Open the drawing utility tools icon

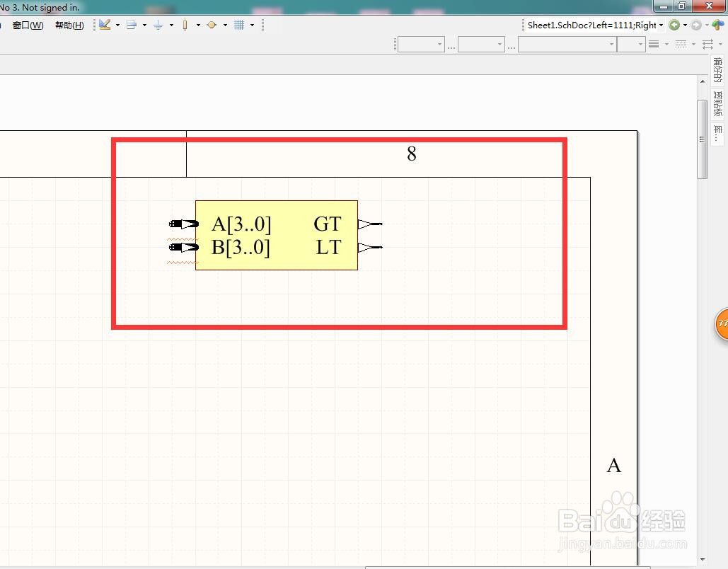(105, 25)
